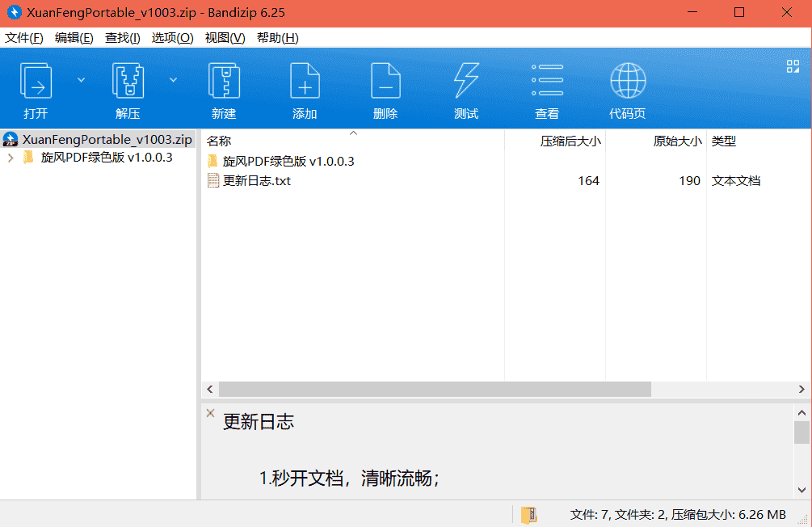Select 旋风PDF绿色版 v1.0.0.3 in the tree
The width and height of the screenshot is (812, 527).
106,158
